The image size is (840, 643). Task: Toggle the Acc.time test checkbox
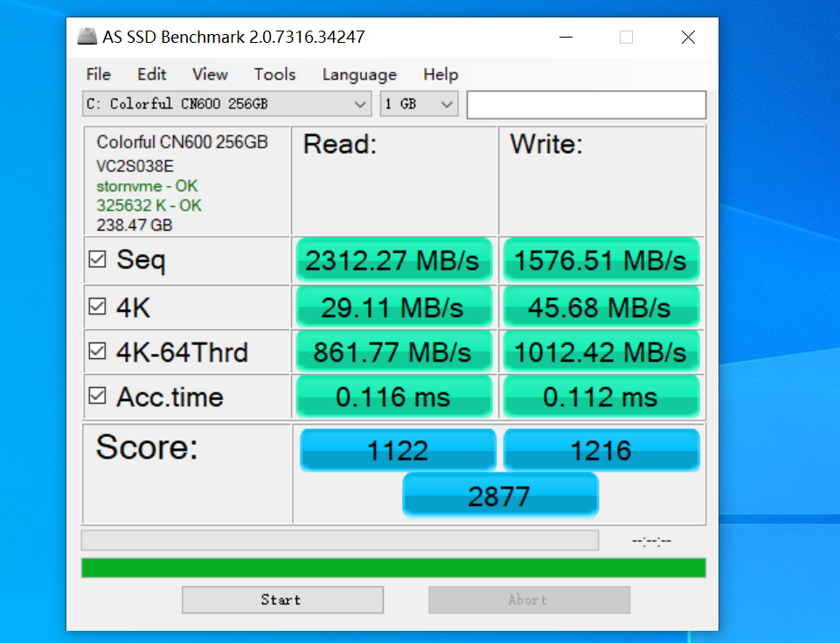pyautogui.click(x=98, y=396)
